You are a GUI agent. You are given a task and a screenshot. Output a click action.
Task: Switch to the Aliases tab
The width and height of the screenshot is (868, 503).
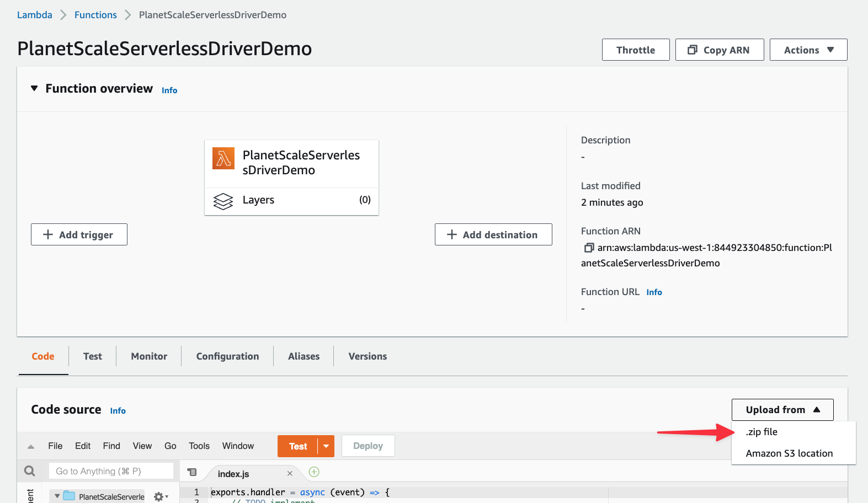click(x=303, y=356)
